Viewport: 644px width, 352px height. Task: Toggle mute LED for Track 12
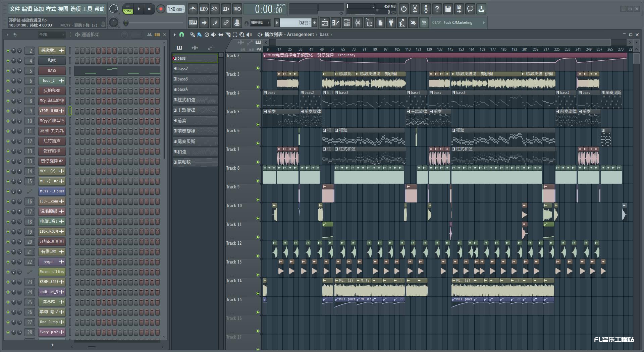258,256
